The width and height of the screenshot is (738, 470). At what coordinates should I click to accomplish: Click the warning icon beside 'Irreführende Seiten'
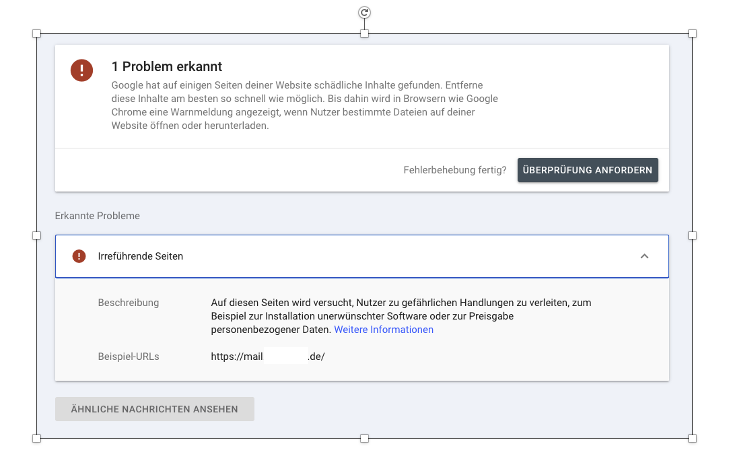click(x=79, y=256)
